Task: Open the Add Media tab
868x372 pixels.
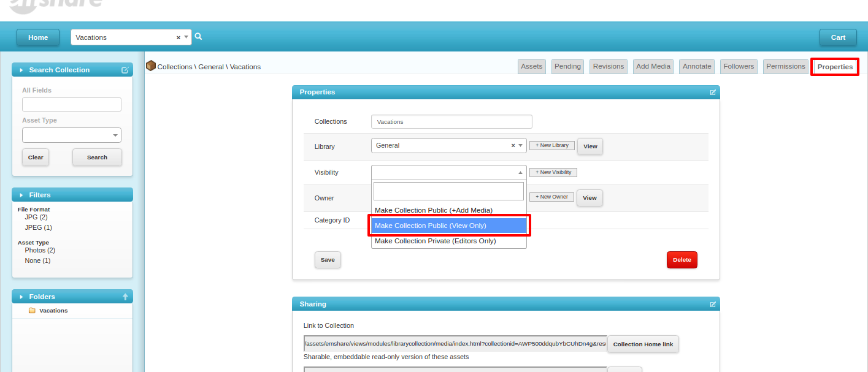Action: click(653, 66)
